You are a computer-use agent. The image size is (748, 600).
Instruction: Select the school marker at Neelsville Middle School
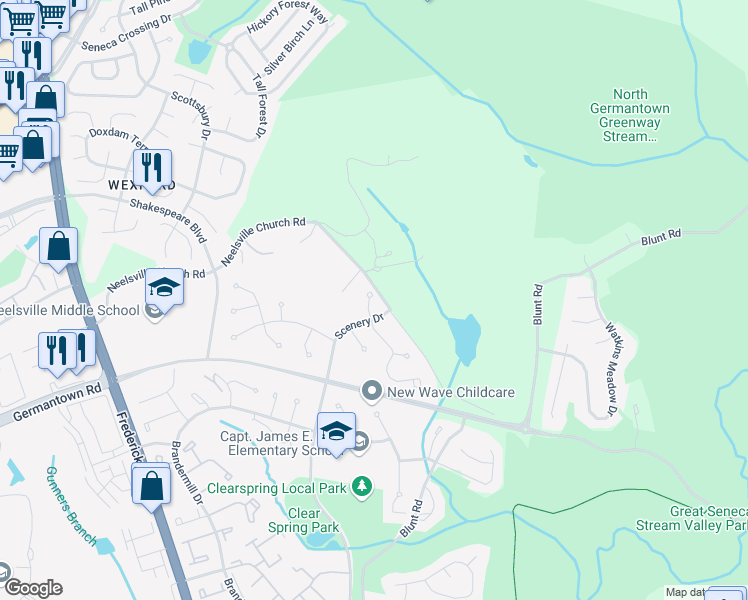(164, 290)
